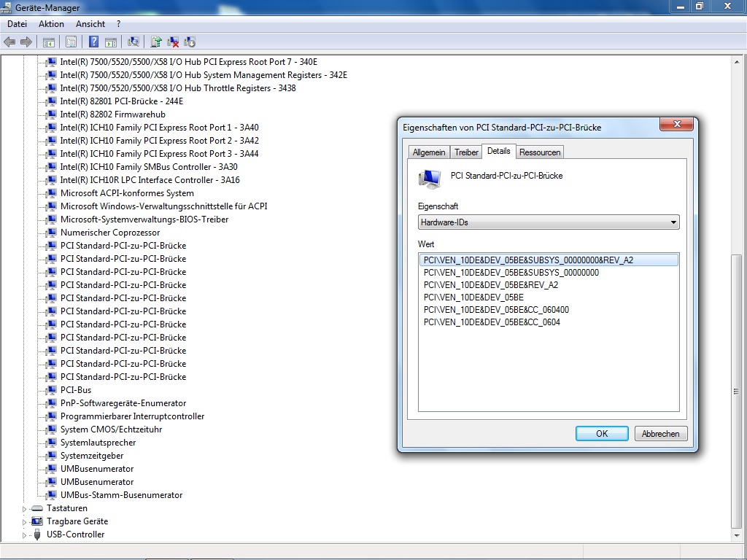
Task: Select value PCI\VEN_10DE&DEV_05BE&SUBSYS_00000000&REV_A2
Action: 548,260
